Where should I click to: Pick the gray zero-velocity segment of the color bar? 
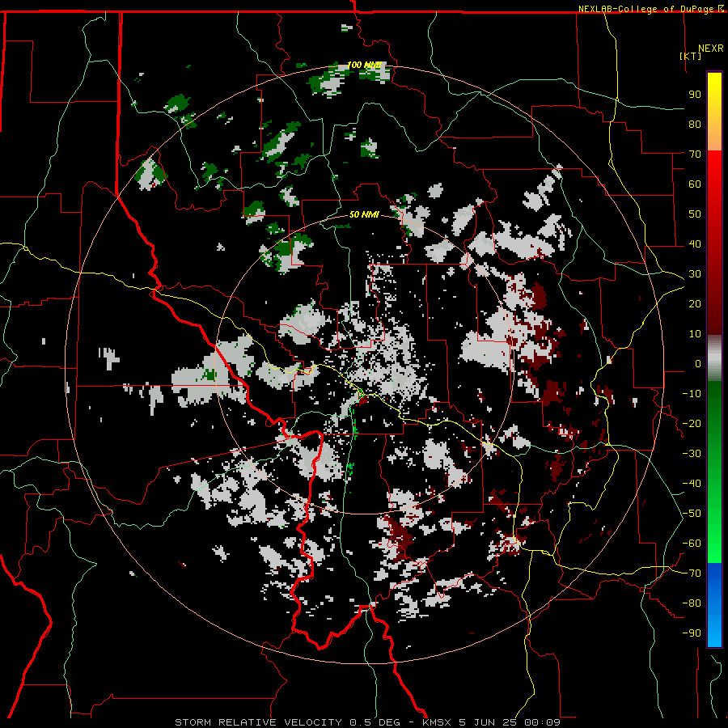coord(714,358)
